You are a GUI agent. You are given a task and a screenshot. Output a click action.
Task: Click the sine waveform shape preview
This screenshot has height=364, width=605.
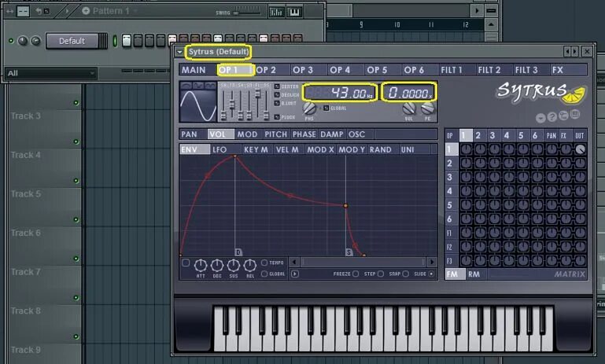pos(198,105)
